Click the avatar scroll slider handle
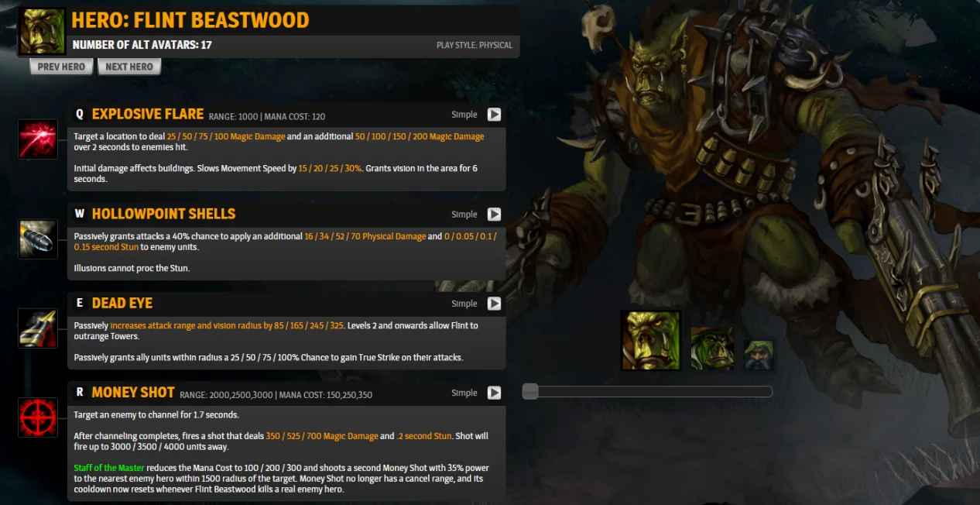 [x=530, y=391]
